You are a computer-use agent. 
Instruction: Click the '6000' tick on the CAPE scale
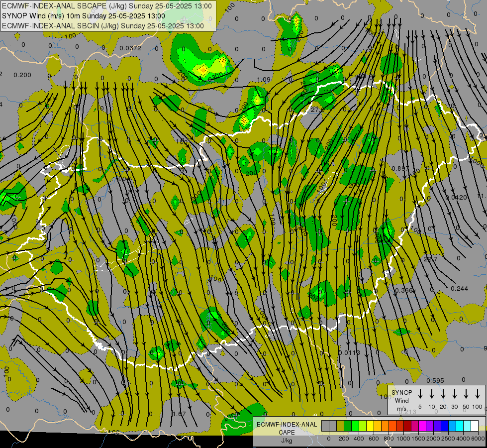478,439
